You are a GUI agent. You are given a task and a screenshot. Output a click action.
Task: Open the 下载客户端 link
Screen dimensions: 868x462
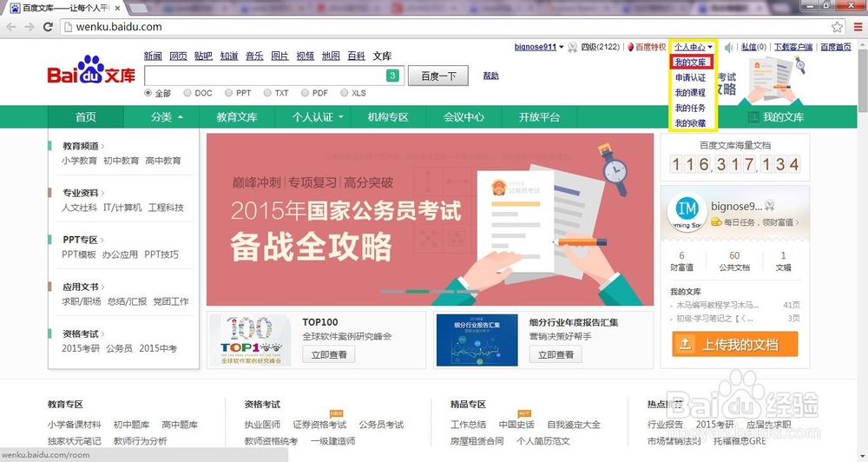tap(793, 47)
